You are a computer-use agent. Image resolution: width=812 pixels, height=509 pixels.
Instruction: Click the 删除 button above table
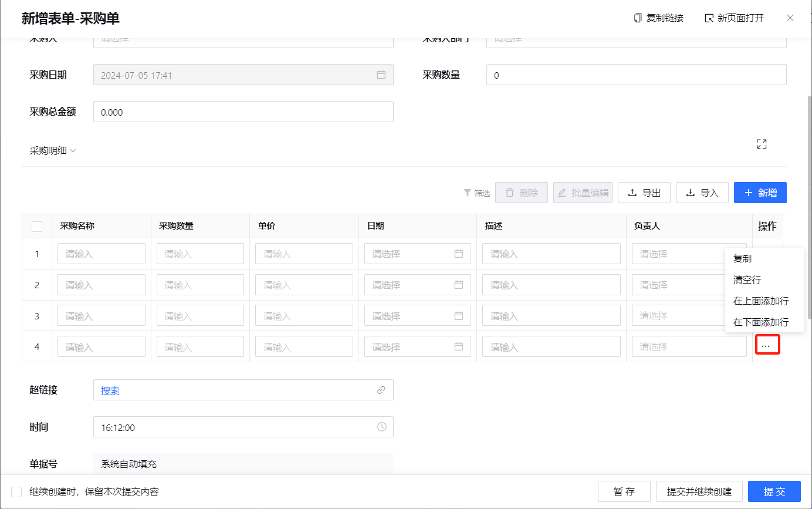click(x=522, y=193)
